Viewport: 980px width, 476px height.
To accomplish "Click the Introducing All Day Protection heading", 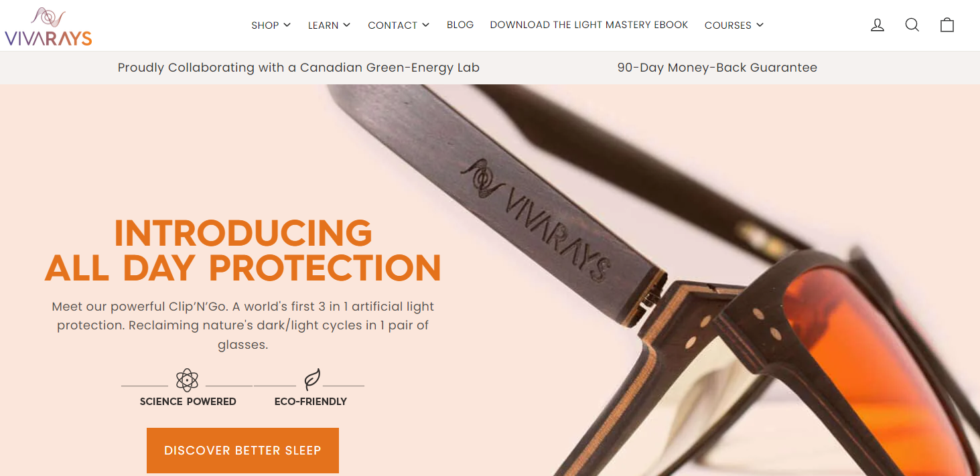I will [x=242, y=250].
